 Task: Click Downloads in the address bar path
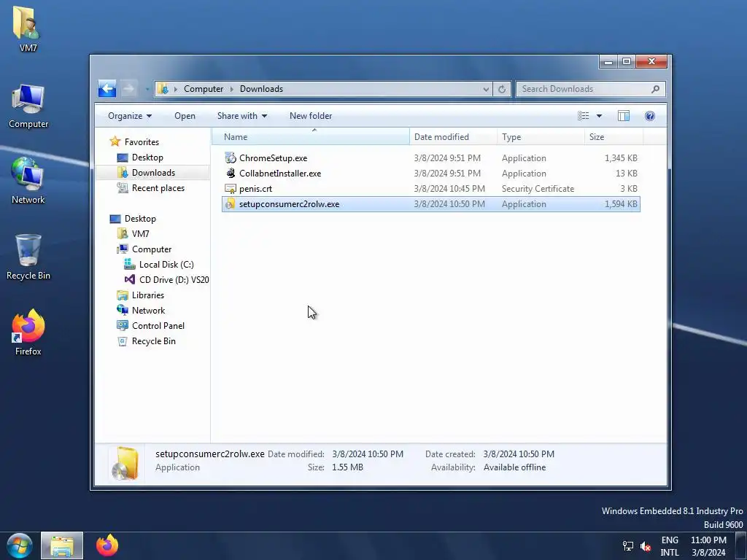261,89
